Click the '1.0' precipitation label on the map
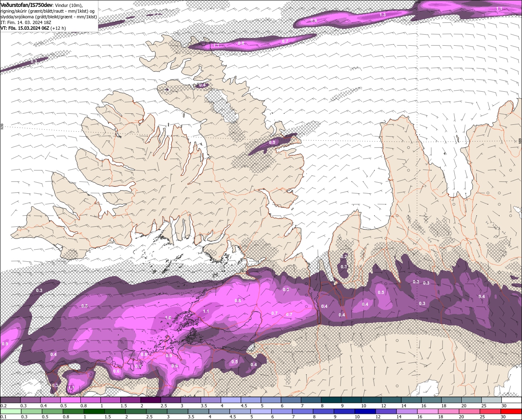The height and width of the screenshot is (420, 522). click(x=168, y=318)
